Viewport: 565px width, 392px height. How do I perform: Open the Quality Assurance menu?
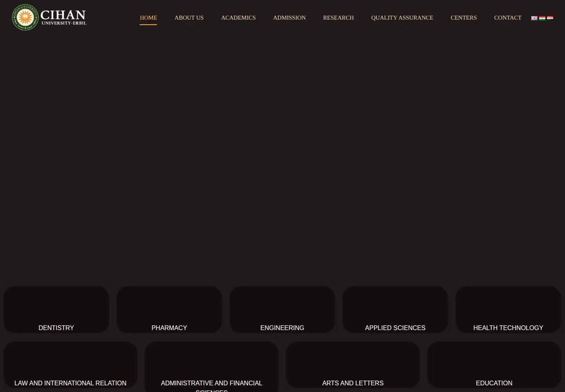click(402, 18)
